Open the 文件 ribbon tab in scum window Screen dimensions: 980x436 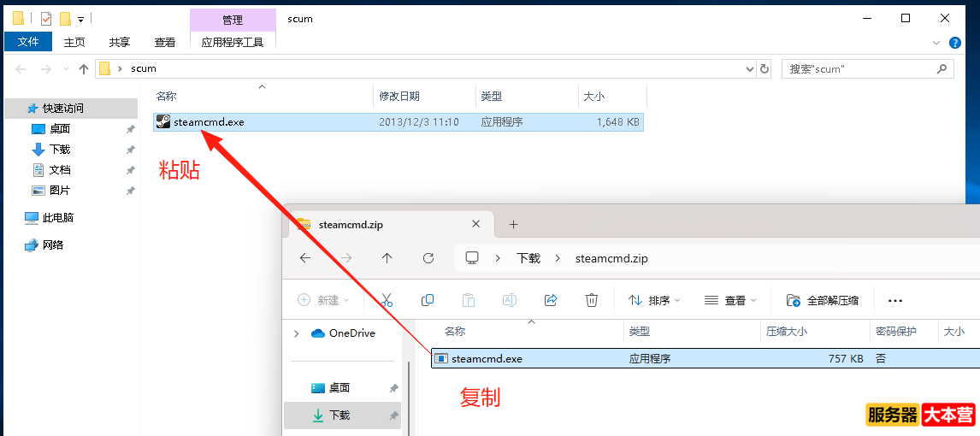[x=28, y=42]
